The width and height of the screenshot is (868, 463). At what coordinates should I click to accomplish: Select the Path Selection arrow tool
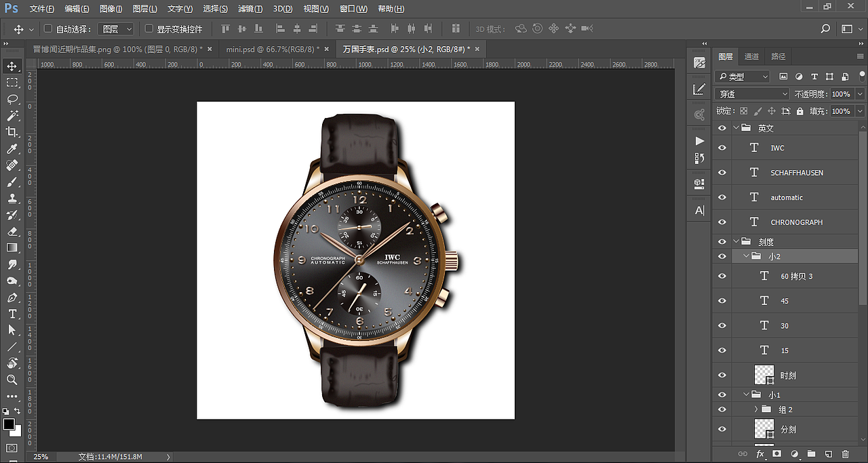click(12, 330)
